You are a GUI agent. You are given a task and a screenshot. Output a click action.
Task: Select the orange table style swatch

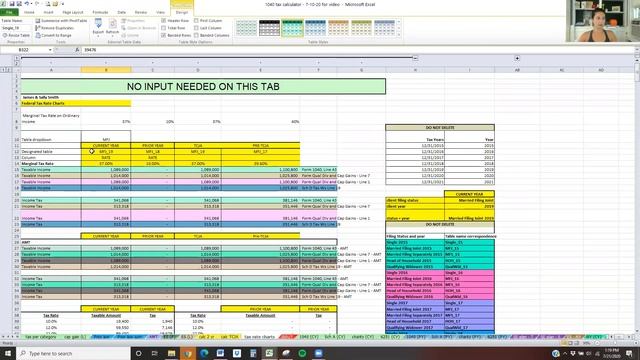tap(338, 28)
